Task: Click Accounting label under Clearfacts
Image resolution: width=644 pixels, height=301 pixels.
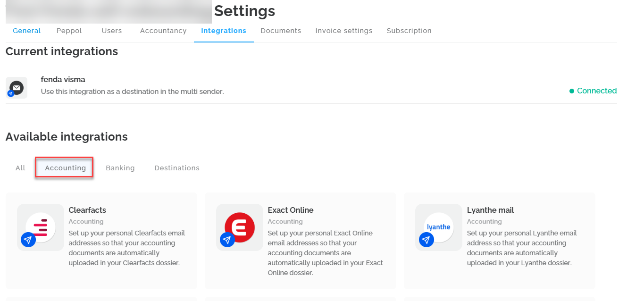Action: pyautogui.click(x=86, y=221)
